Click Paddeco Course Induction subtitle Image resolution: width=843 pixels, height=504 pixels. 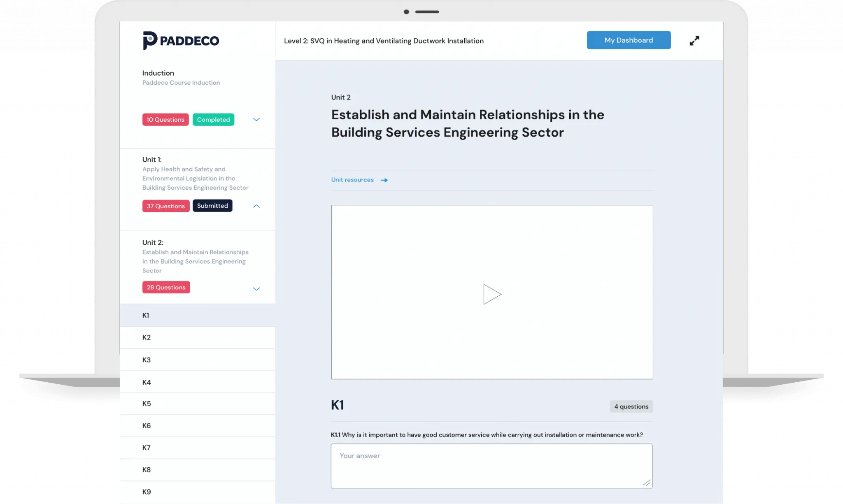point(181,83)
